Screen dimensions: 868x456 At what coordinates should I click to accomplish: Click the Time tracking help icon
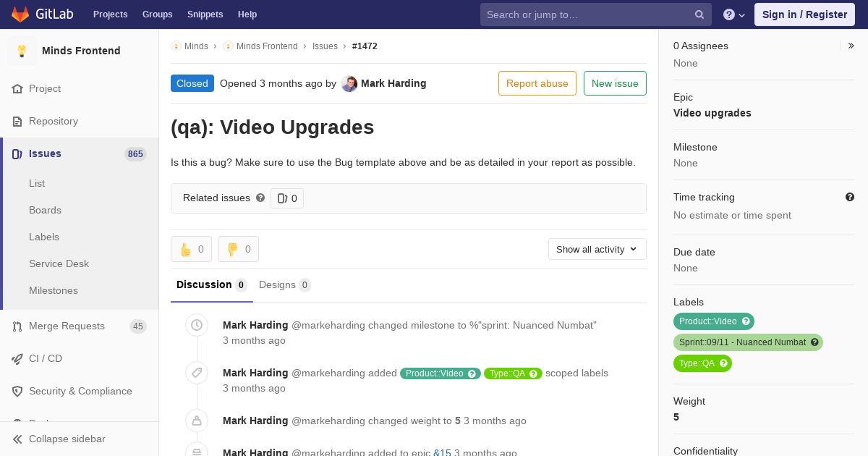click(x=850, y=197)
